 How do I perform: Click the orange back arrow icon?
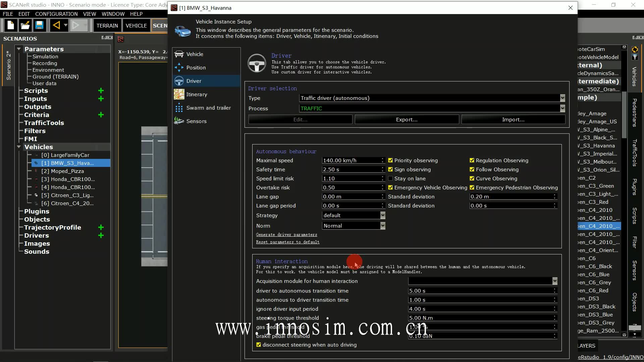click(56, 25)
